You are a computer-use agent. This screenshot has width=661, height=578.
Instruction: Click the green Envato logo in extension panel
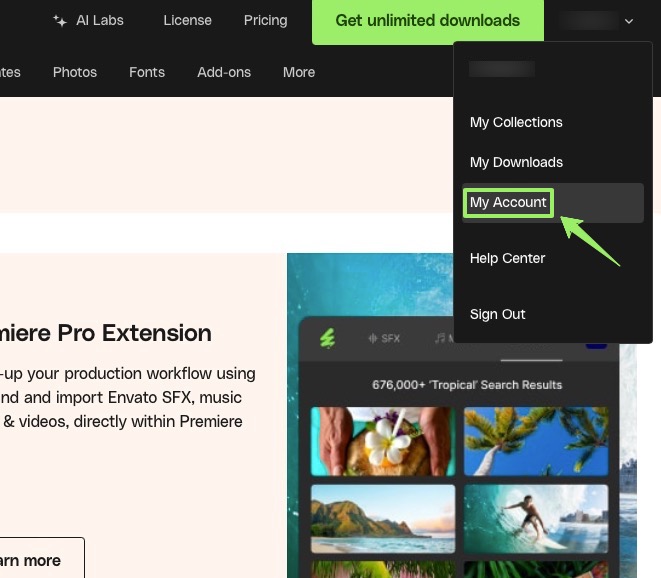(328, 338)
